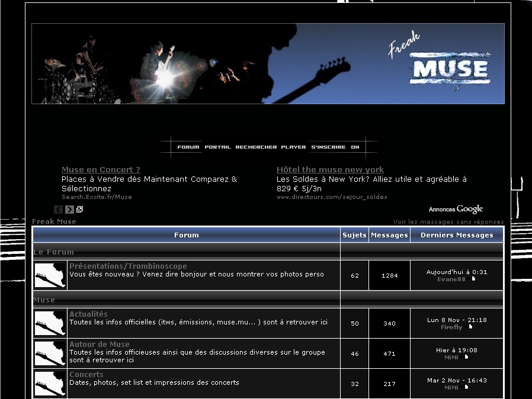Click the next ad arrow icon

[x=69, y=210]
